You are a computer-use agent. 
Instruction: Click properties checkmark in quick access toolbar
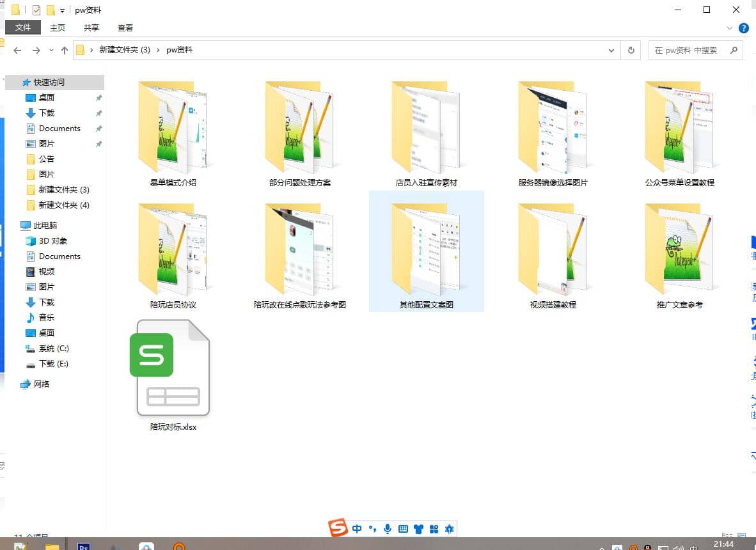point(36,10)
